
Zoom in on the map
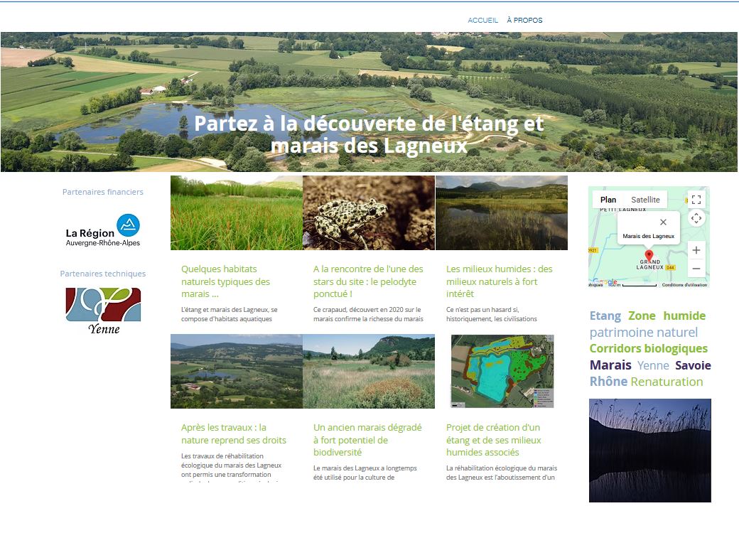click(x=696, y=250)
